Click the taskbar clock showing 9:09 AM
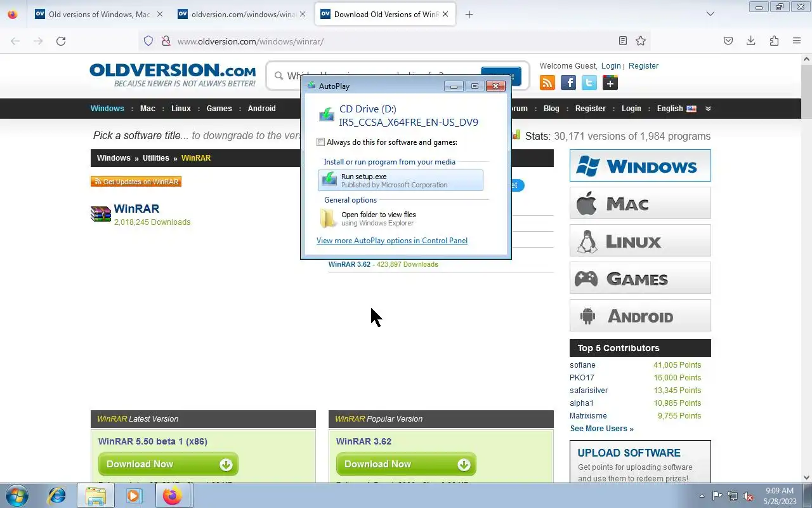812x508 pixels. (780, 496)
